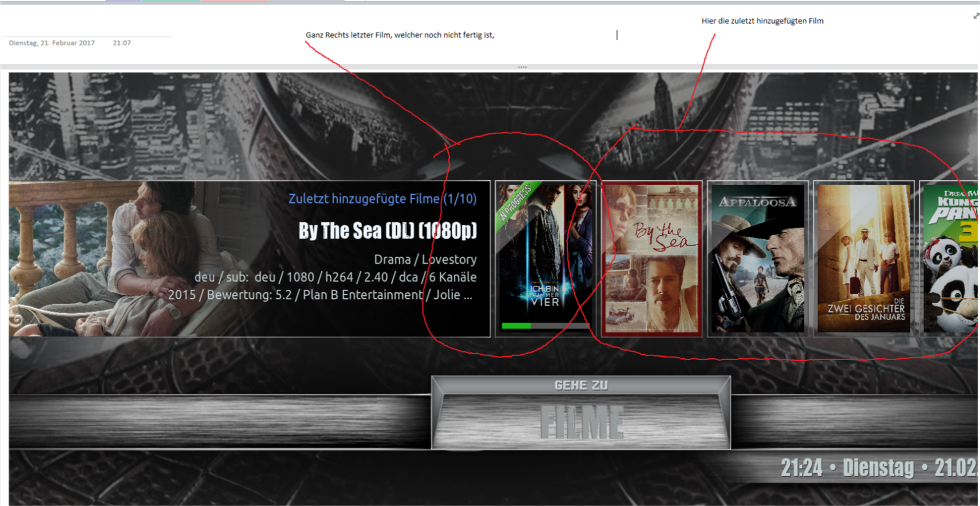Click the 'deu / sub: deu / 1080' info line
Image resolution: width=980 pixels, height=506 pixels.
[336, 277]
